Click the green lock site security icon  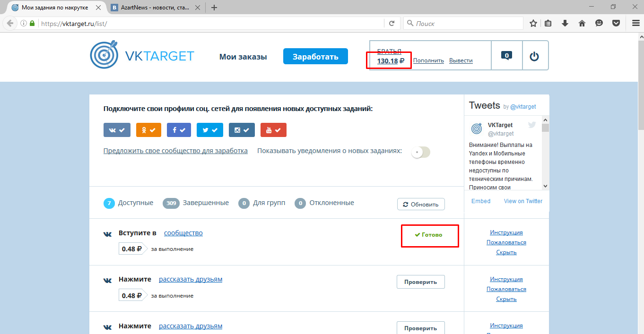pyautogui.click(x=33, y=23)
